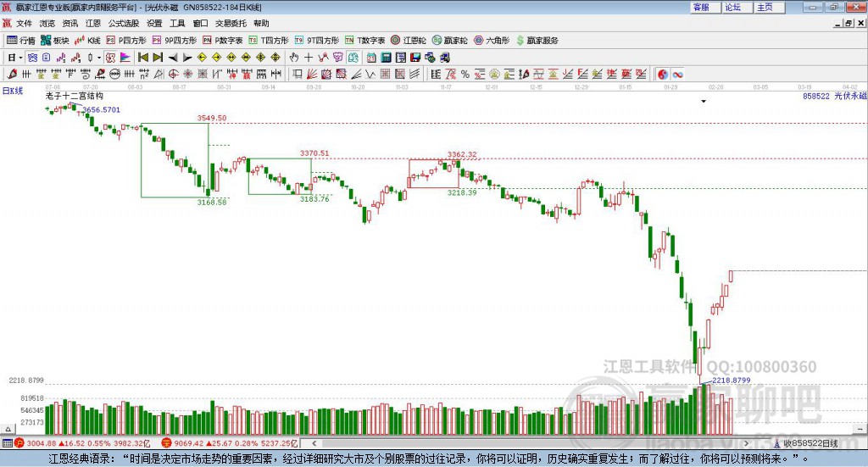Click the circled 金 ratio icon

494,74
